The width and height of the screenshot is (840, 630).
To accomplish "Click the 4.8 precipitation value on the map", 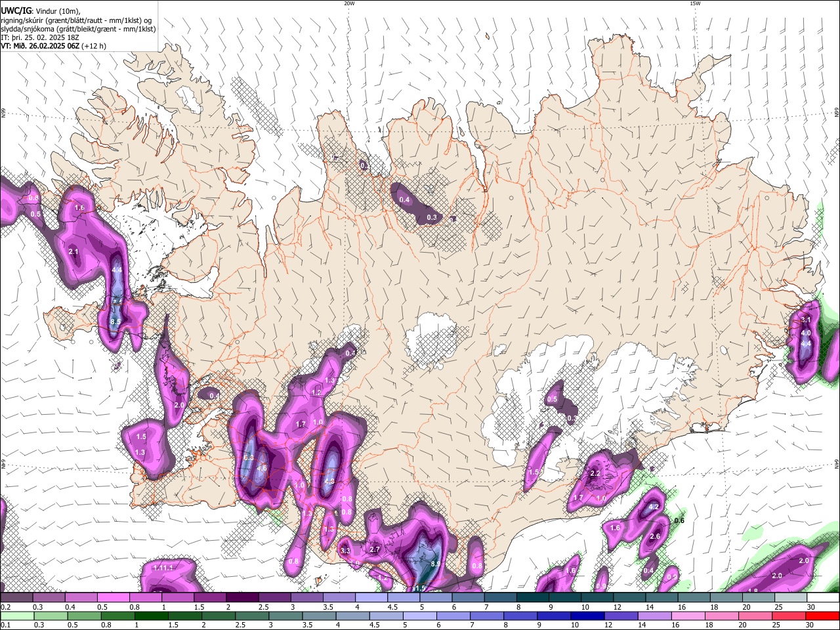I will 329,481.
